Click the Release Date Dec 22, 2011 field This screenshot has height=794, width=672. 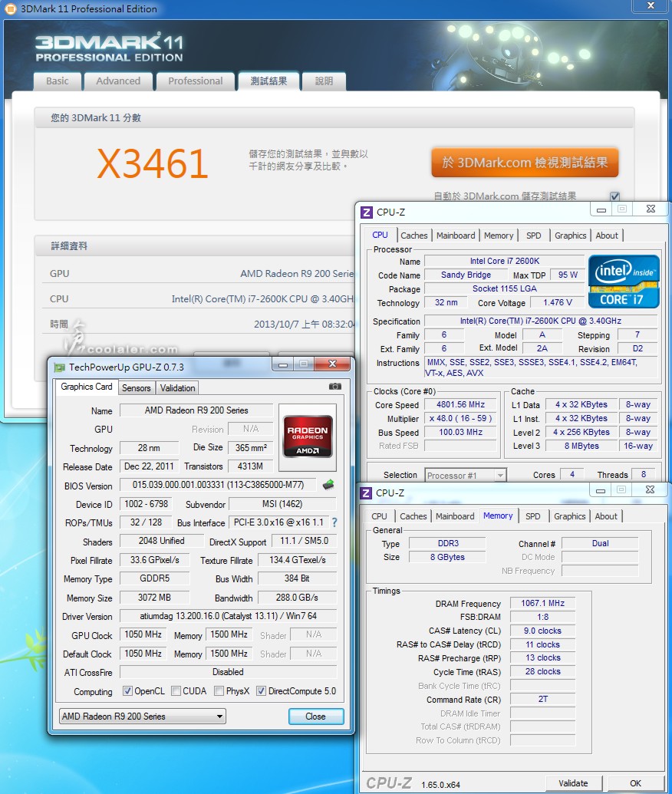coord(149,466)
